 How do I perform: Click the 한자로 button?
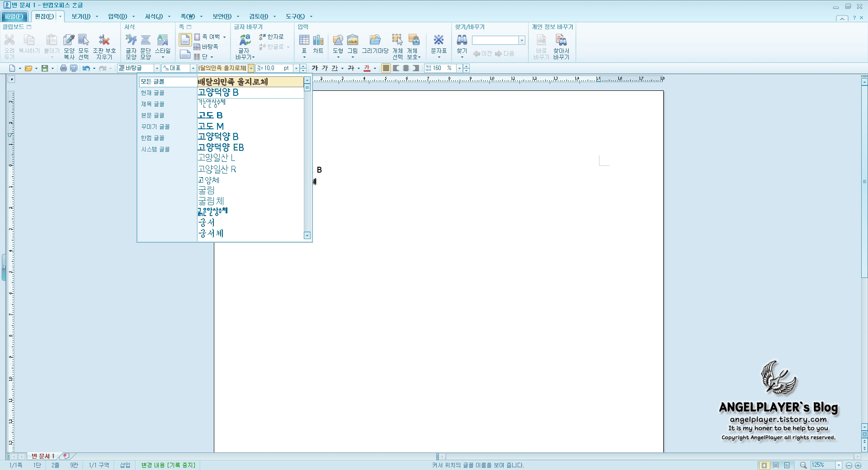[271, 37]
